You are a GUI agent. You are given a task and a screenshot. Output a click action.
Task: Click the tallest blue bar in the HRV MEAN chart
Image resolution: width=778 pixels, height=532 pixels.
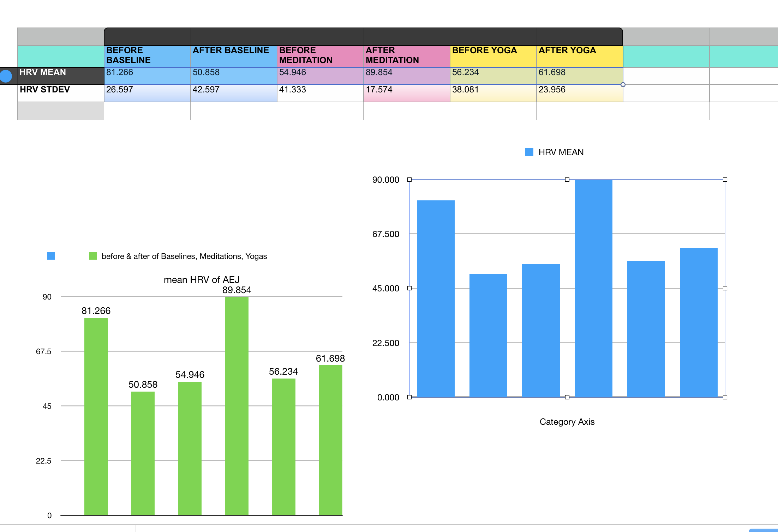point(593,288)
